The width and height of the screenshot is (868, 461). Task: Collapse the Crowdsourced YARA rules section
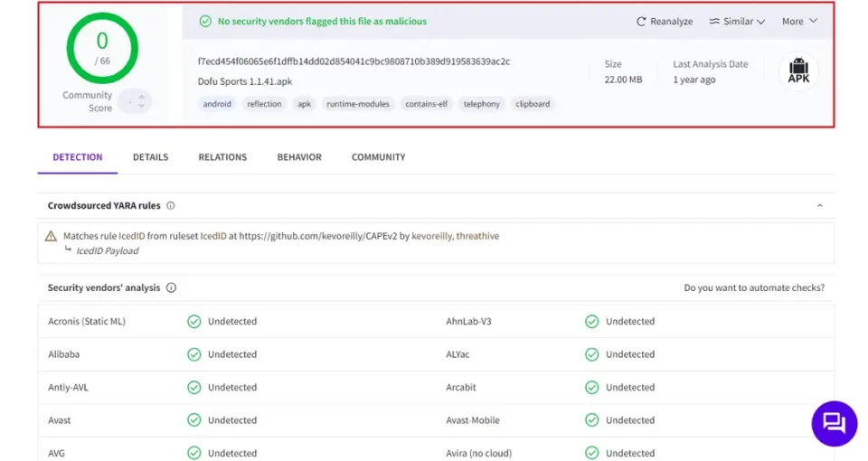[x=820, y=206]
